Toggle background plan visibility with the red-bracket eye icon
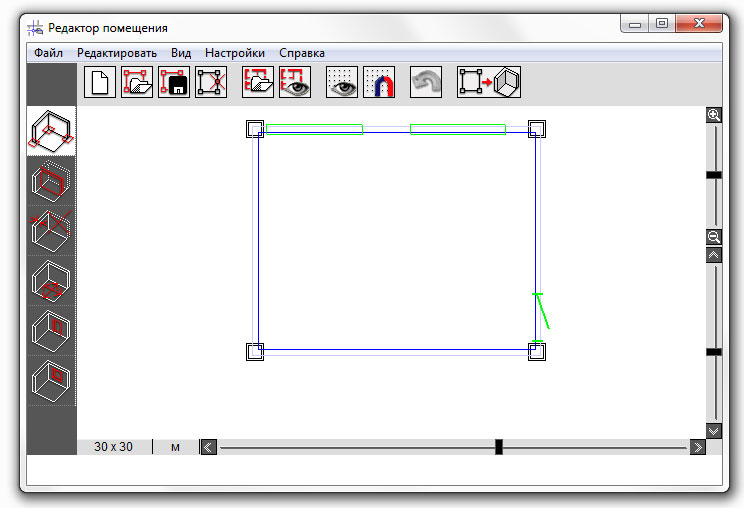This screenshot has height=508, width=744. click(295, 82)
